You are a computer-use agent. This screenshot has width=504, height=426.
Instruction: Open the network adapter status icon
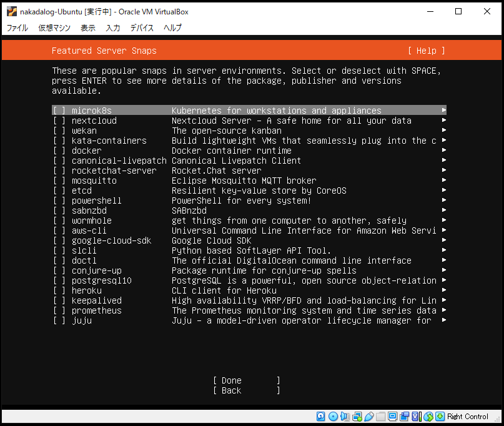(x=357, y=417)
